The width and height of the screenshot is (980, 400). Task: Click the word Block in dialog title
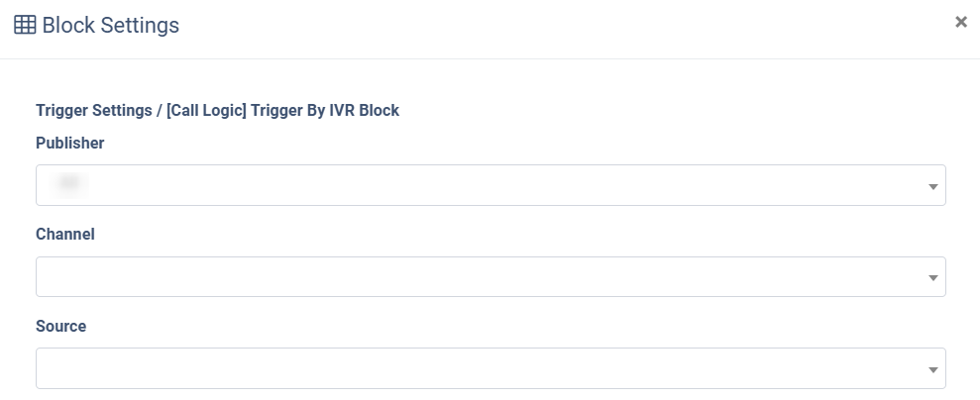click(68, 25)
